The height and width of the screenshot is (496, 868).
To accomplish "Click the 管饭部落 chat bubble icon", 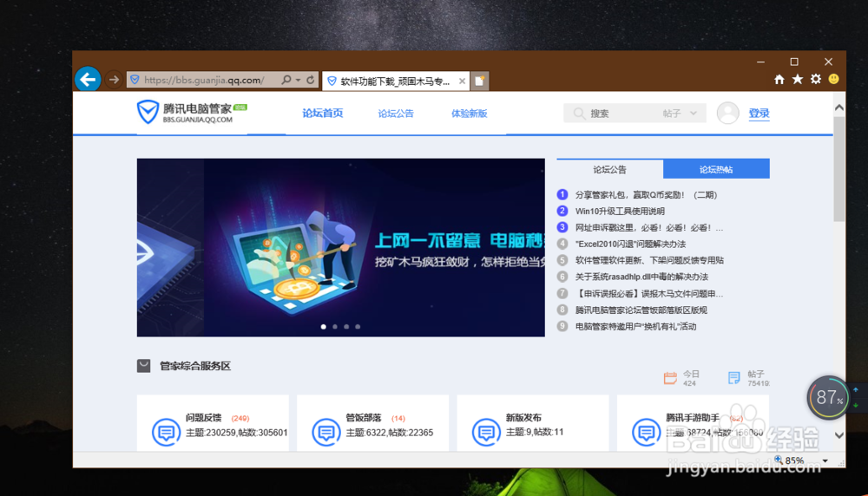I will tap(326, 432).
